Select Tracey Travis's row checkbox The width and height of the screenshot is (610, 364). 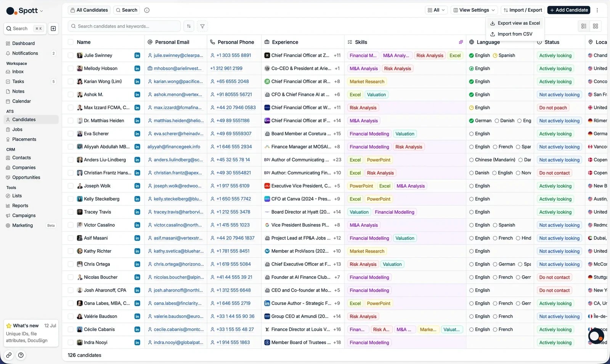[x=71, y=212]
